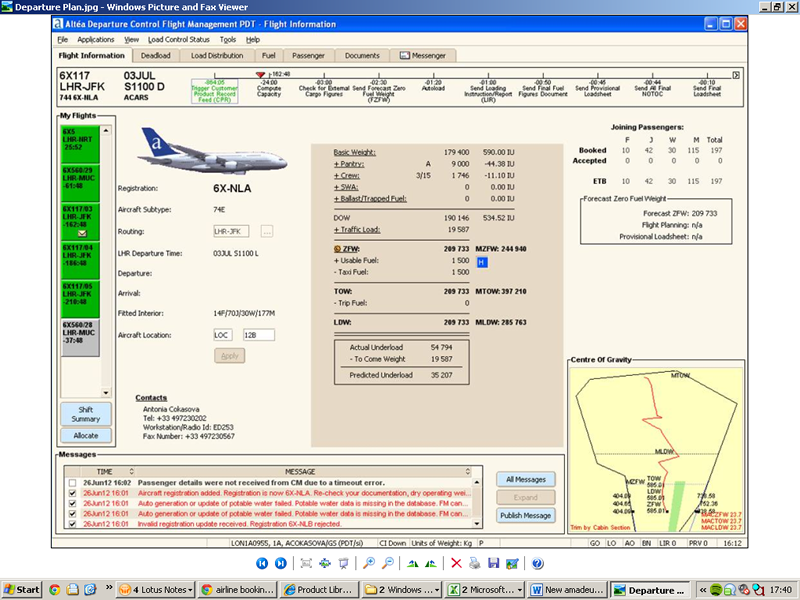This screenshot has height=600, width=800.
Task: Click the blue H fuel indicator icon
Action: point(482,262)
